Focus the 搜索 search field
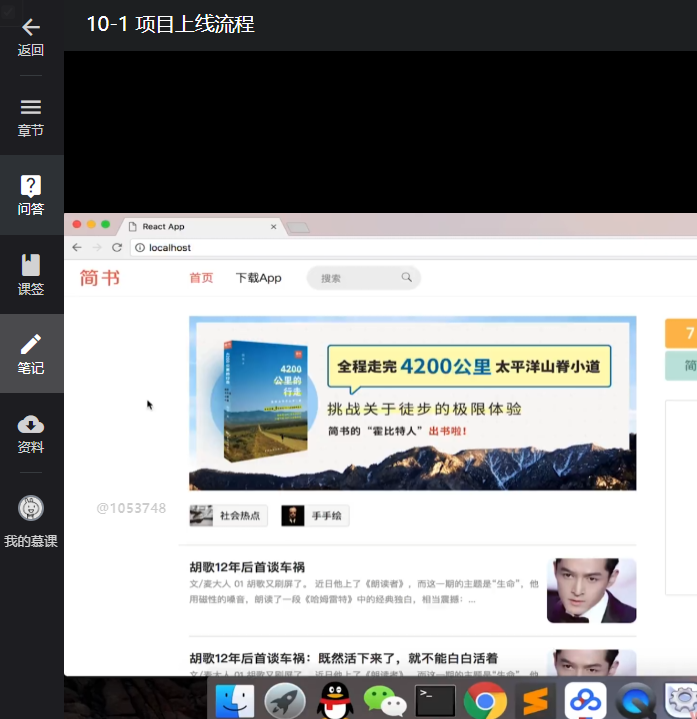The width and height of the screenshot is (697, 719). [363, 278]
